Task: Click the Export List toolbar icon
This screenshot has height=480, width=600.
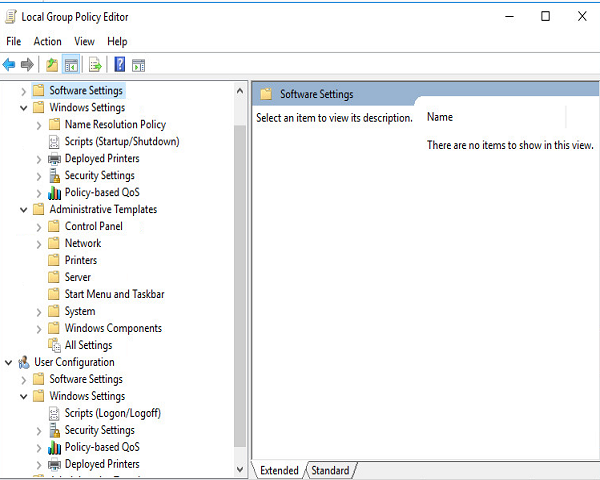Action: coord(95,64)
